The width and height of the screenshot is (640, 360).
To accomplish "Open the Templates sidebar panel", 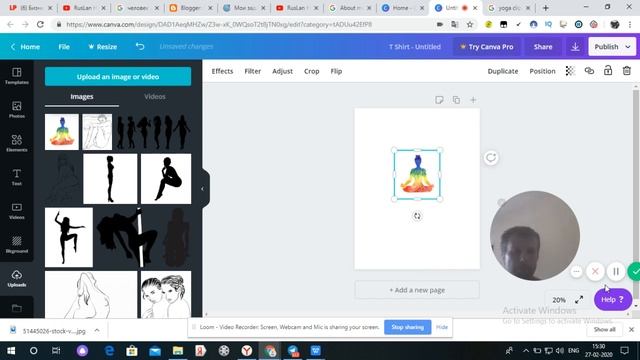I will pos(17,76).
